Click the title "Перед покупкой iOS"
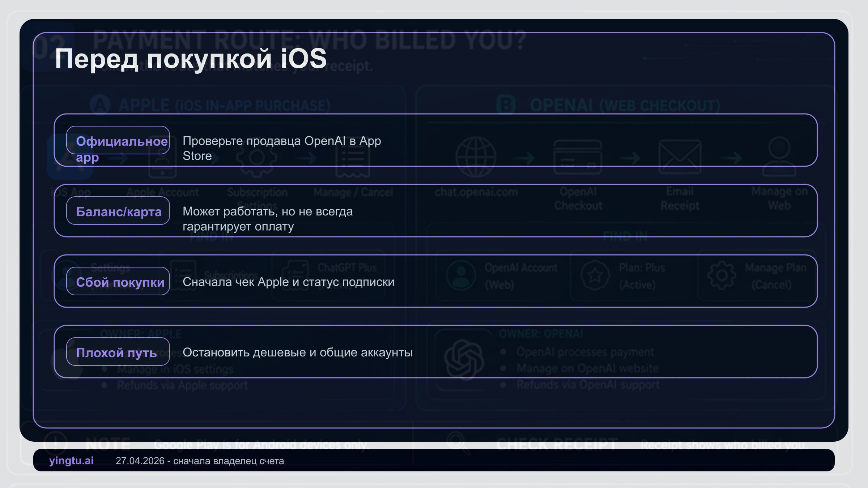 191,59
